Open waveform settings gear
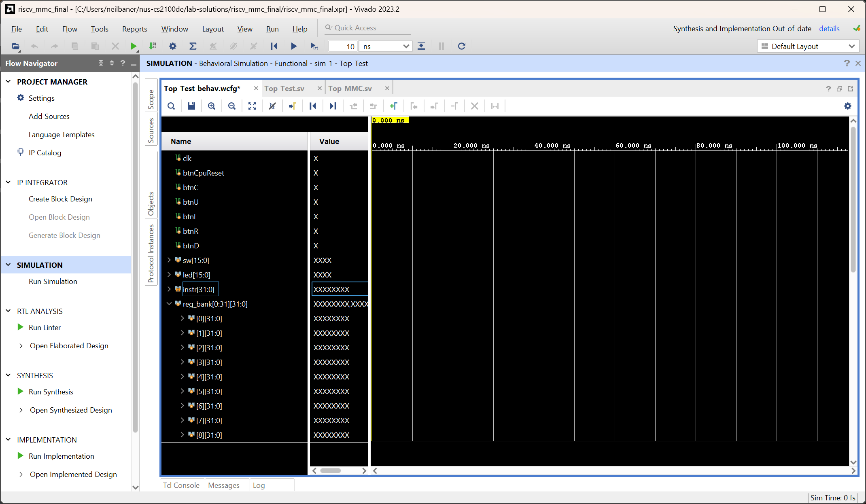The height and width of the screenshot is (504, 866). (847, 106)
